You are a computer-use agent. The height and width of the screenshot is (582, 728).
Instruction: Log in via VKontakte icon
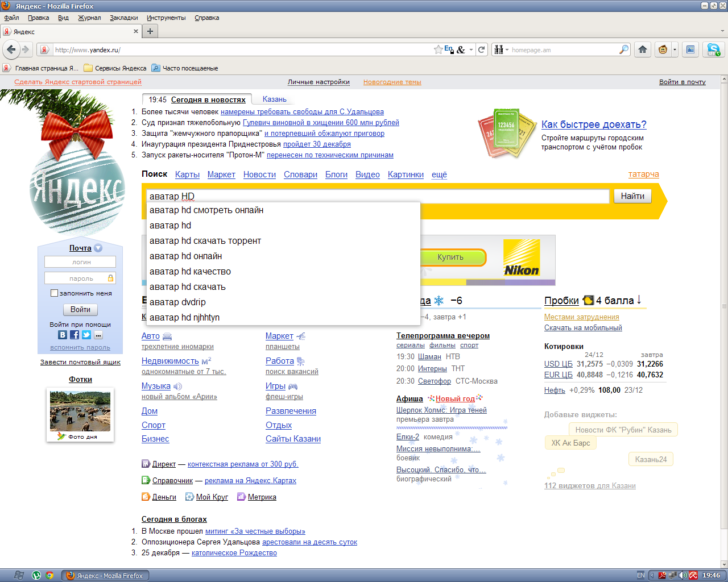[x=63, y=335]
